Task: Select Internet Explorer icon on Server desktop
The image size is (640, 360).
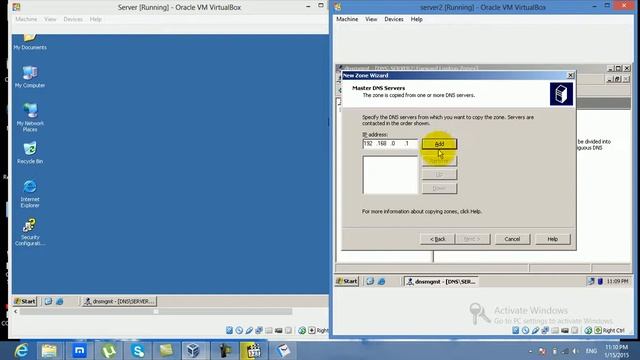Action: point(30,193)
